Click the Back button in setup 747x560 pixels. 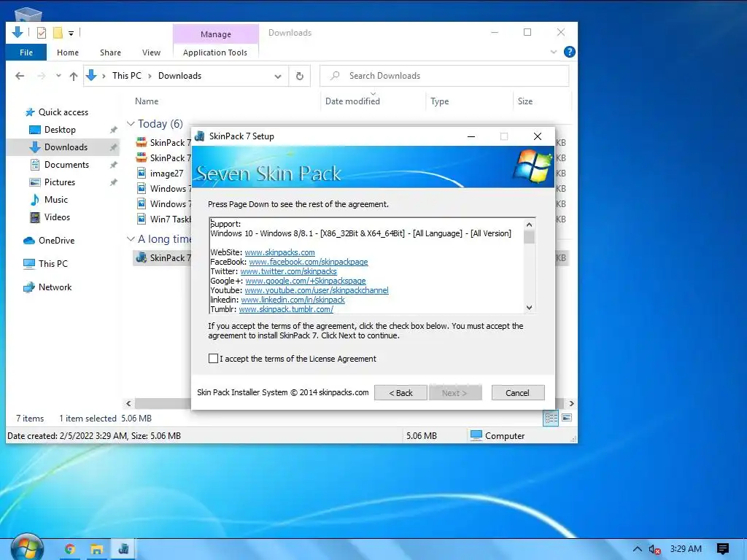click(400, 393)
